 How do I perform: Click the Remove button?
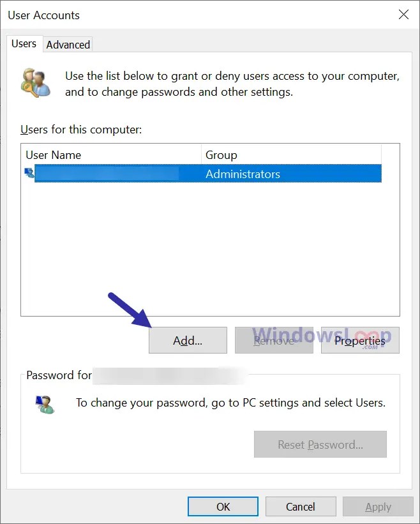pos(274,340)
